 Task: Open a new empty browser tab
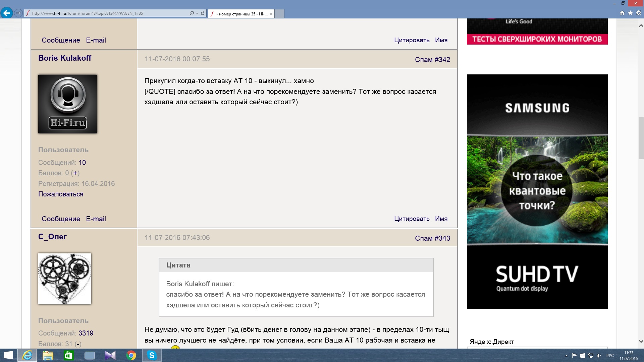tap(279, 14)
